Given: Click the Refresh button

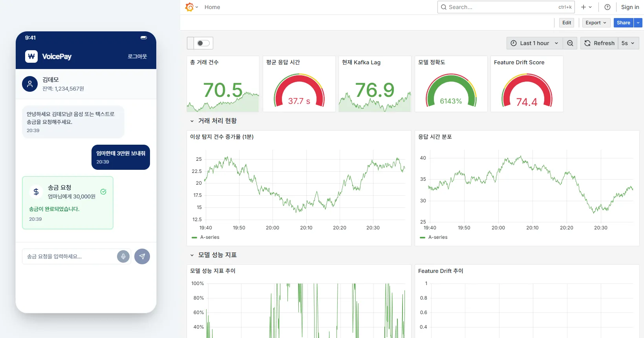Looking at the screenshot, I should [x=599, y=43].
